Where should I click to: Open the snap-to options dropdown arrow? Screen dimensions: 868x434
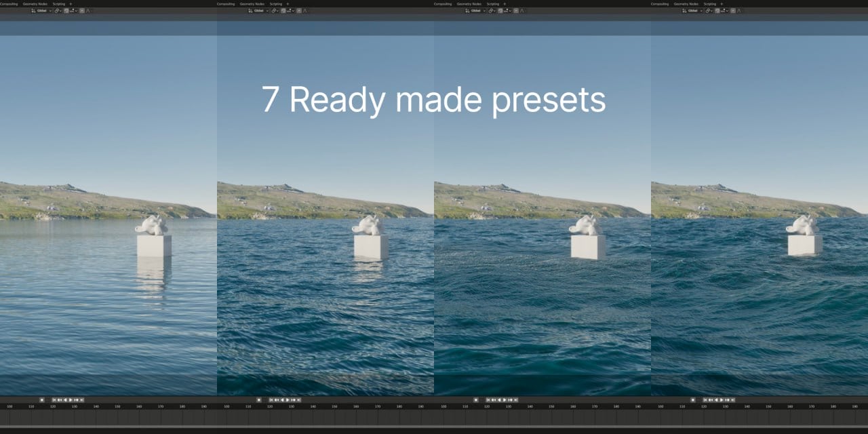[76, 11]
